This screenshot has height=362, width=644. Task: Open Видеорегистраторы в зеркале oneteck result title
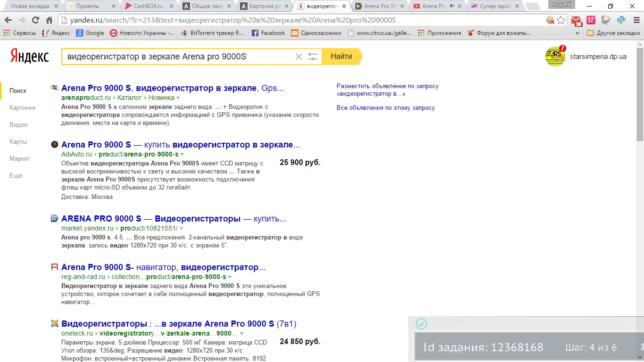(179, 324)
